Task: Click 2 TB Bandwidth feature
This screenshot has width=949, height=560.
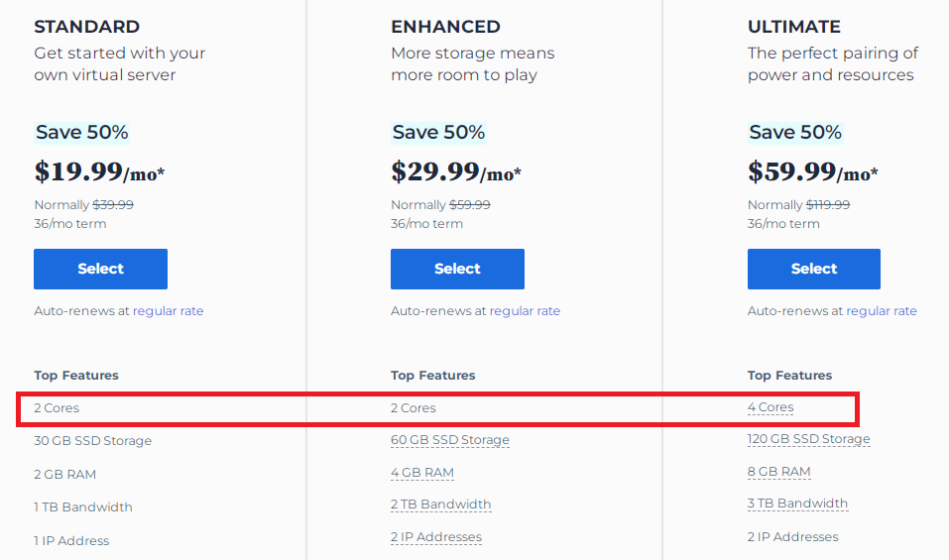Action: (x=440, y=504)
